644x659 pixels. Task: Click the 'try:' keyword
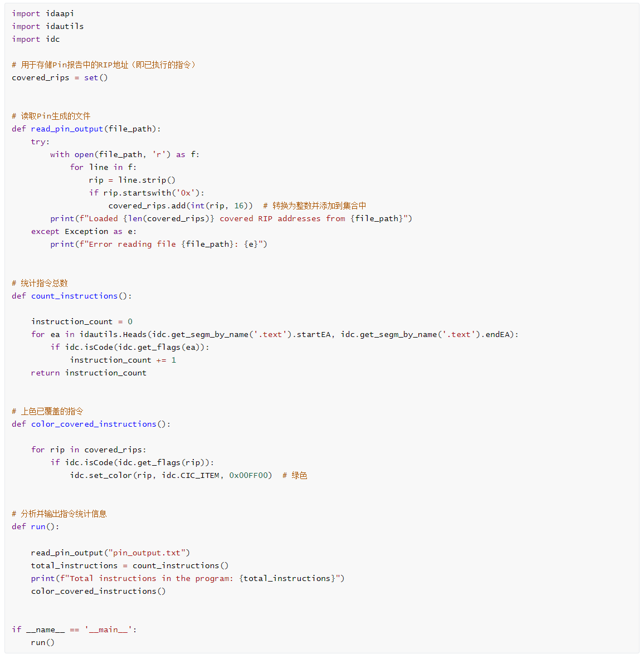pyautogui.click(x=40, y=141)
